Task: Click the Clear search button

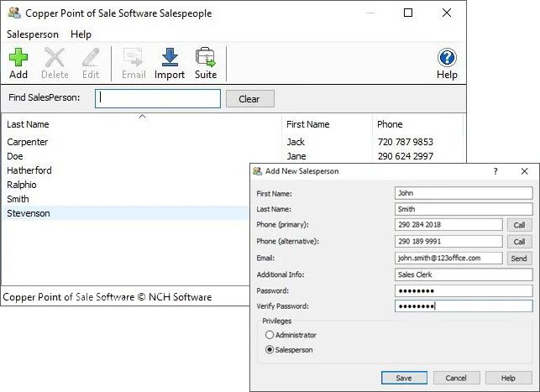Action: (x=249, y=98)
